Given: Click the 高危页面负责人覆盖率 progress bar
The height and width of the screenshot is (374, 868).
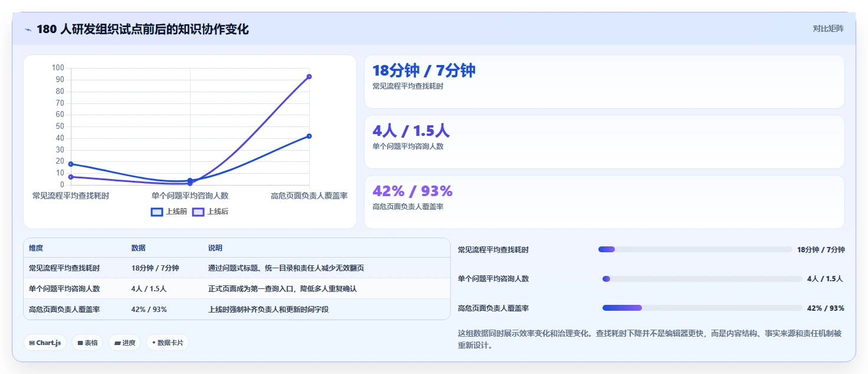Looking at the screenshot, I should click(702, 308).
